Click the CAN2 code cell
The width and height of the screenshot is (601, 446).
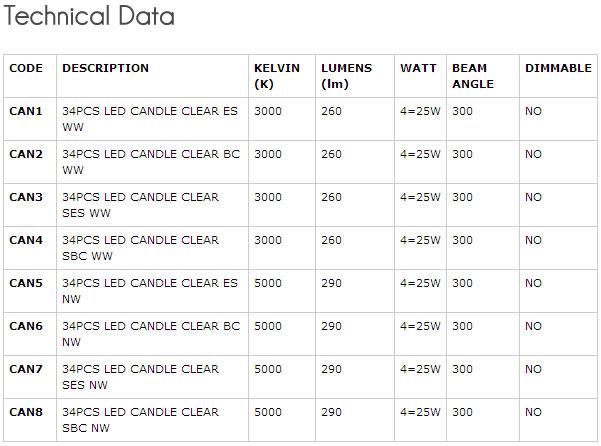click(x=26, y=154)
